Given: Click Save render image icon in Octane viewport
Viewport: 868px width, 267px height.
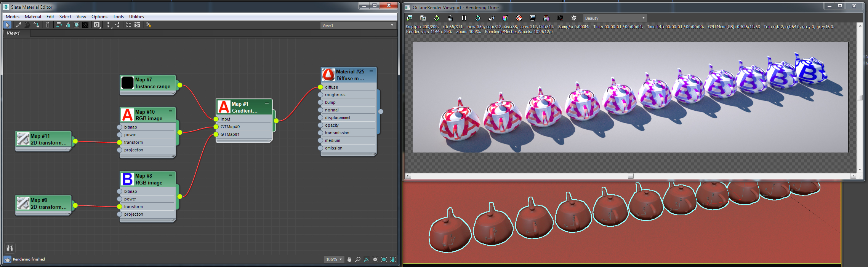Looking at the screenshot, I should pyautogui.click(x=410, y=18).
